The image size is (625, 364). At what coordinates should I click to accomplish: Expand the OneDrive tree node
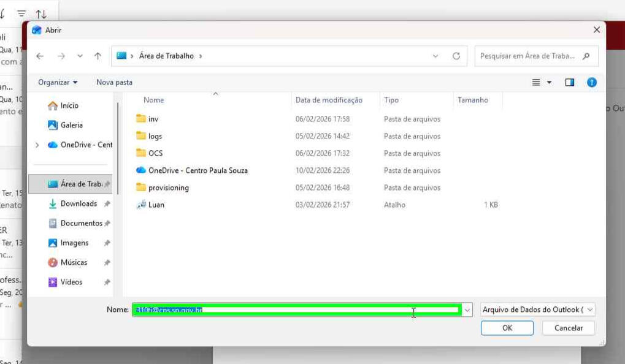[x=37, y=145]
